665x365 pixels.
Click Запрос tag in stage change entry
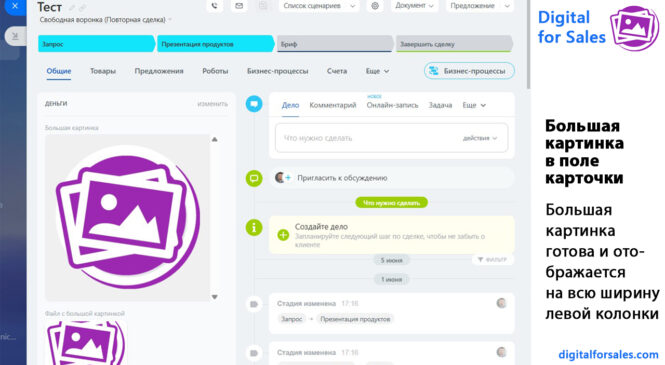pos(292,319)
